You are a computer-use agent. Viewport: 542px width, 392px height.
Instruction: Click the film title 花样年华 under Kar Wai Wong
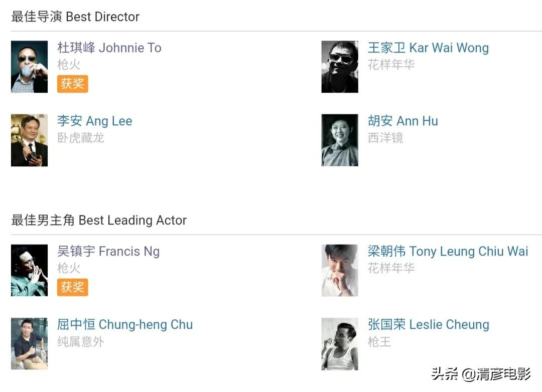tap(391, 65)
